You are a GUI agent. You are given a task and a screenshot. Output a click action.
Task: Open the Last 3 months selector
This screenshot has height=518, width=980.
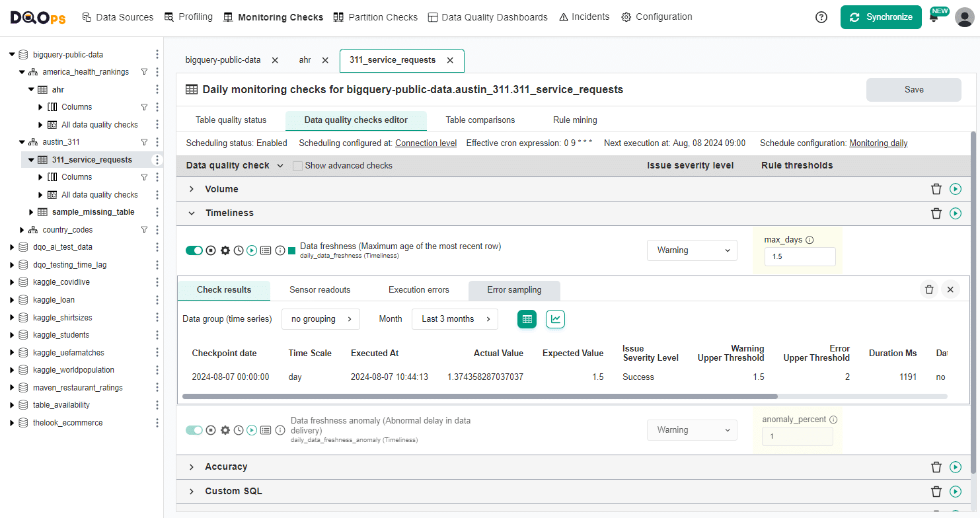click(x=455, y=319)
